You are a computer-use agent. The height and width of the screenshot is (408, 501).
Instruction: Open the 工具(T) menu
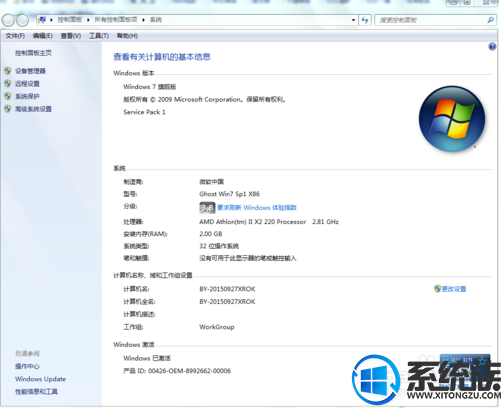coord(99,36)
